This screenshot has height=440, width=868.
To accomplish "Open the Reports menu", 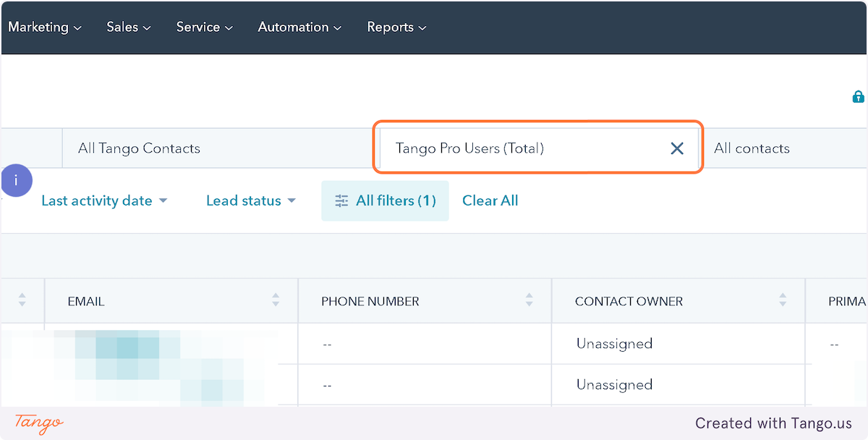I will click(x=396, y=27).
